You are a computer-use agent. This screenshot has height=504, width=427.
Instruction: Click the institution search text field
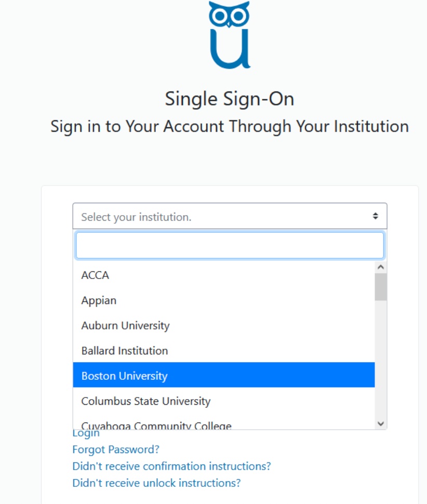230,245
